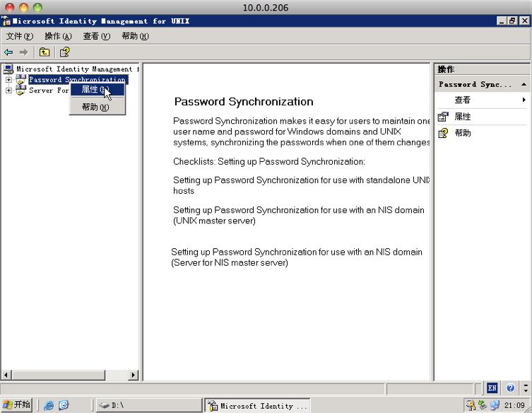Click the Checklists: Setting up Password Synchronization text
Screen dimensions: 532x413
click(269, 162)
